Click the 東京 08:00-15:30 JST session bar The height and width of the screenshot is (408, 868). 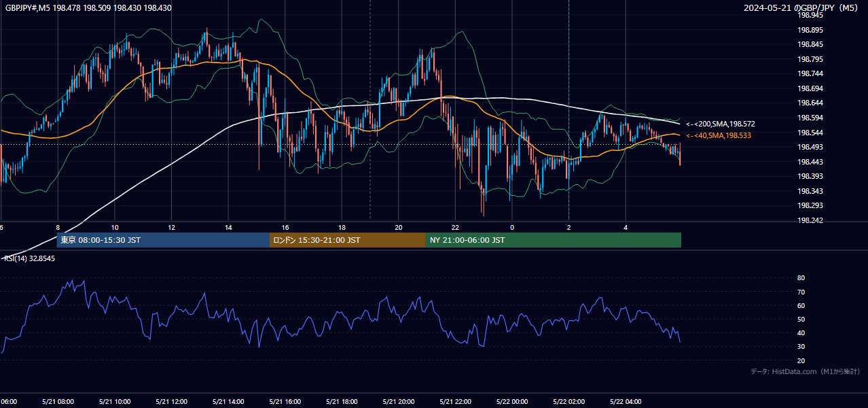pos(163,240)
